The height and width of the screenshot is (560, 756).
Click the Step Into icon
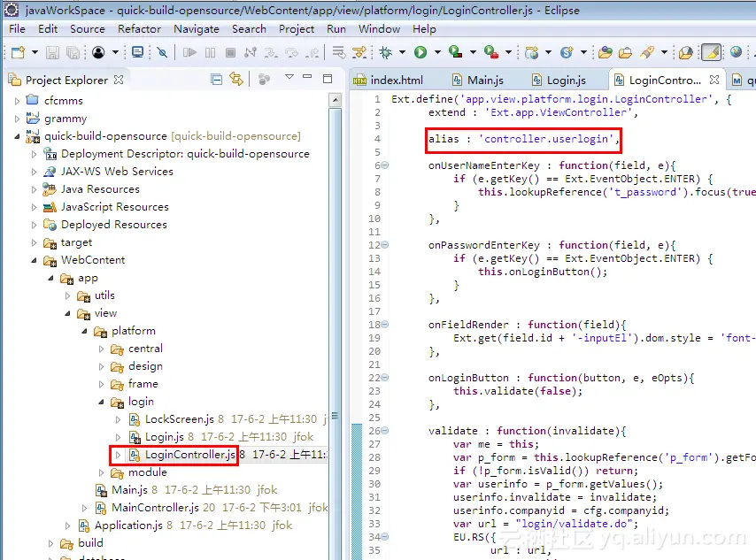tap(271, 52)
